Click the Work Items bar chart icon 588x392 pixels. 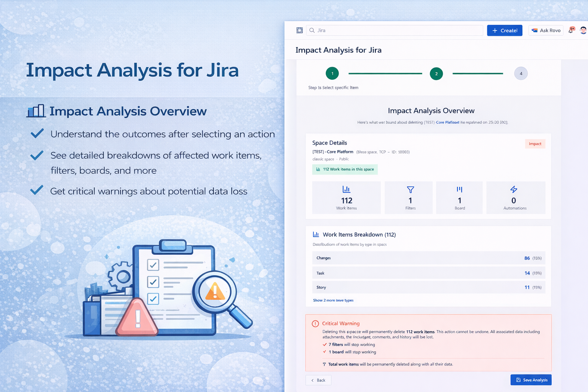(346, 189)
